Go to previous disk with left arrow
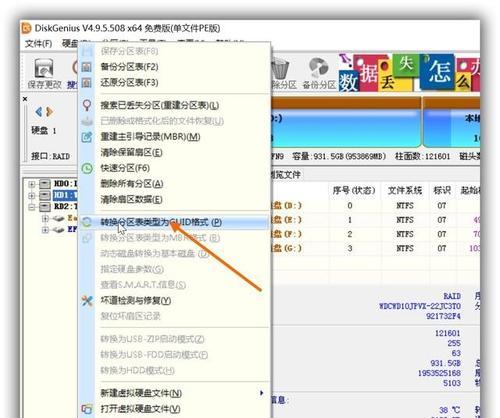500x418 pixels. tap(38, 112)
